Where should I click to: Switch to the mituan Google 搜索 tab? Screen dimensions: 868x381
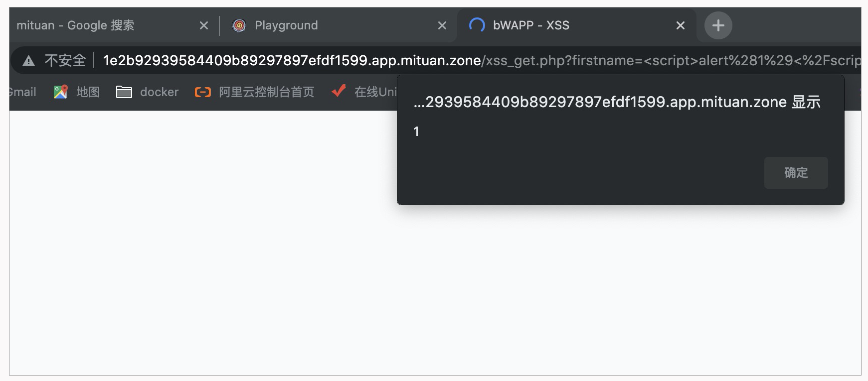[100, 25]
